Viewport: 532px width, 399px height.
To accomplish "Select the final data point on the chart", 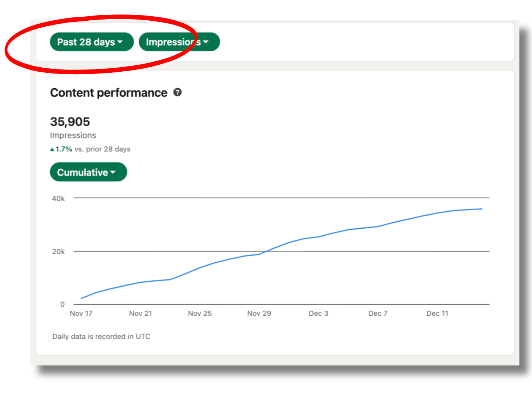I will click(482, 209).
